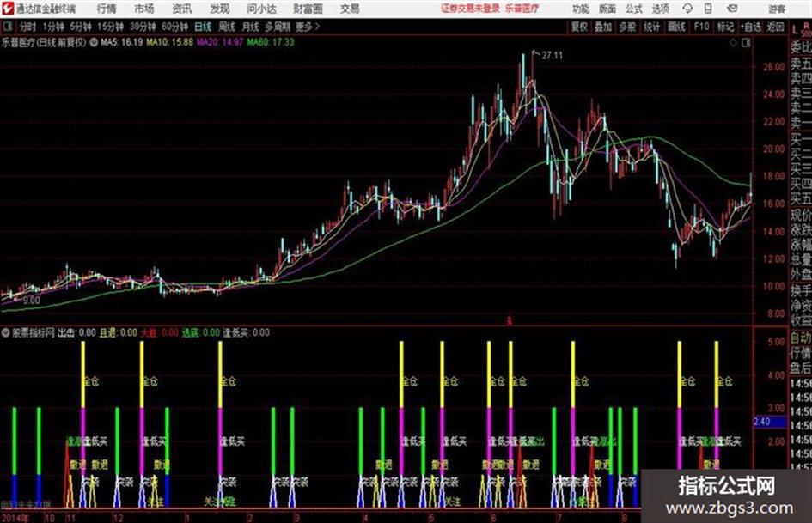Screen dimensions: 812x523
Task: Click the 乐普医疗(日线 前复权) chart title
Action: tap(44, 42)
